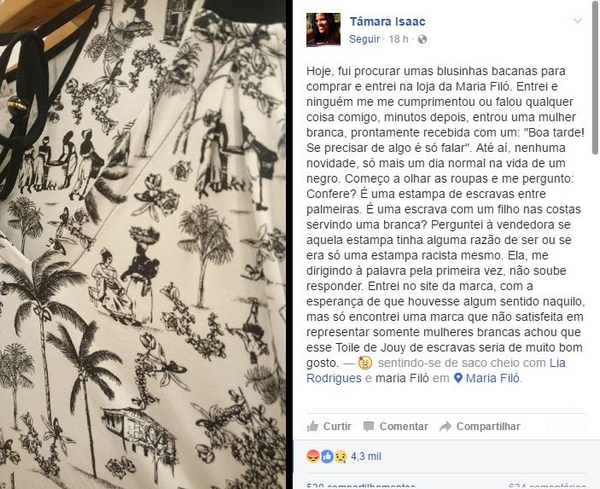Open the tagged Lia Rodrigues profile
This screenshot has width=600, height=489.
tap(436, 370)
